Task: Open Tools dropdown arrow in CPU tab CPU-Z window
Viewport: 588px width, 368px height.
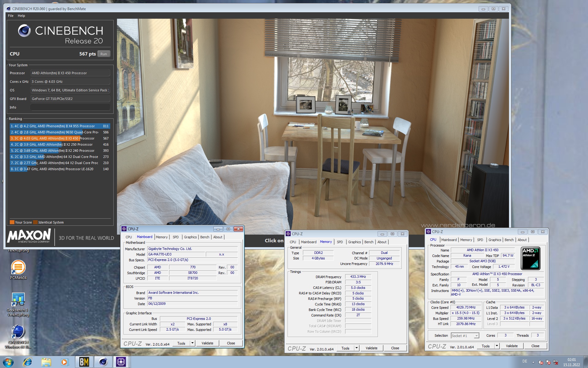Action: point(497,346)
